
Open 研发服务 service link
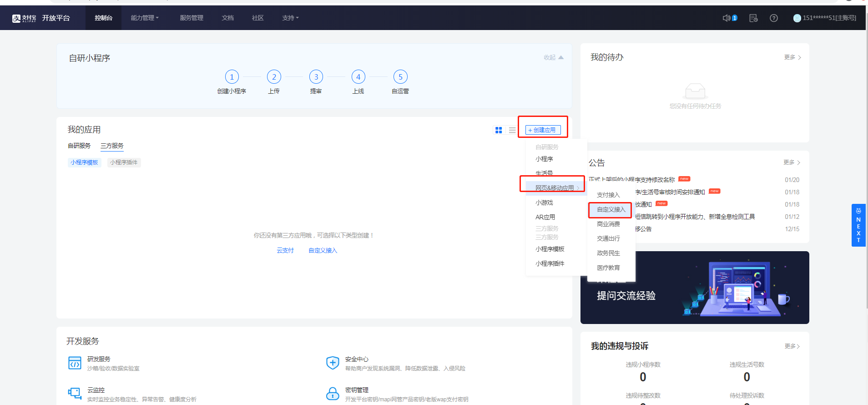[99, 359]
